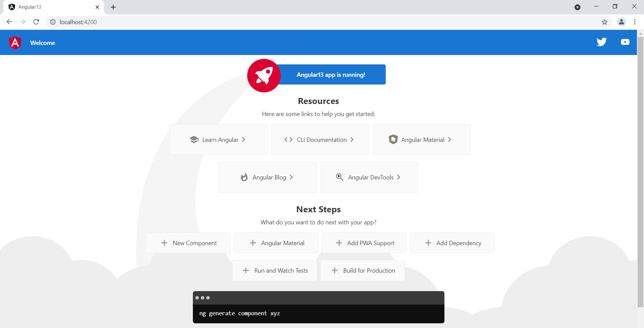The height and width of the screenshot is (328, 644).
Task: Click the chevron on Learn Angular card
Action: pyautogui.click(x=244, y=140)
